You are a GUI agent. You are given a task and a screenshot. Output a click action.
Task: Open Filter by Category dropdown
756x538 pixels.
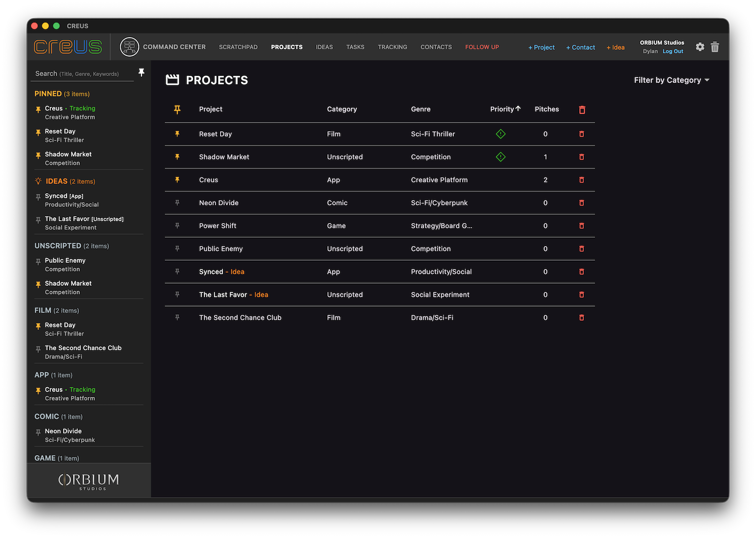(x=671, y=80)
